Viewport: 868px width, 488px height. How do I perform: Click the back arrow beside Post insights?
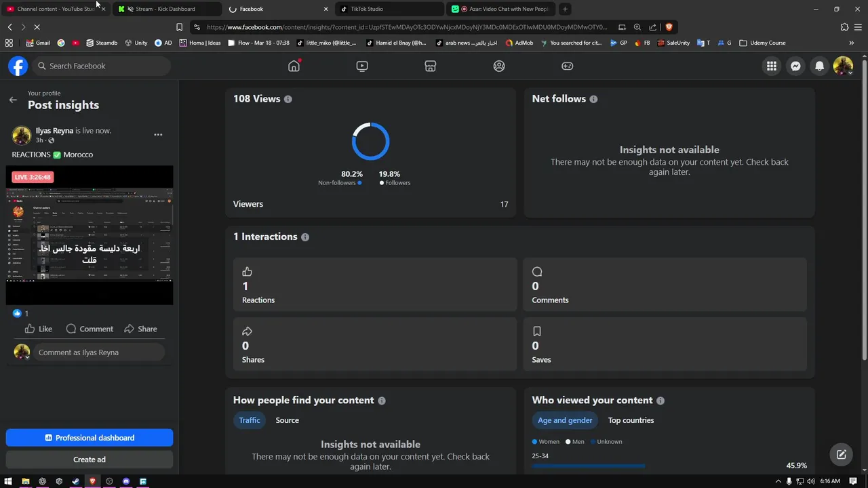(x=13, y=100)
